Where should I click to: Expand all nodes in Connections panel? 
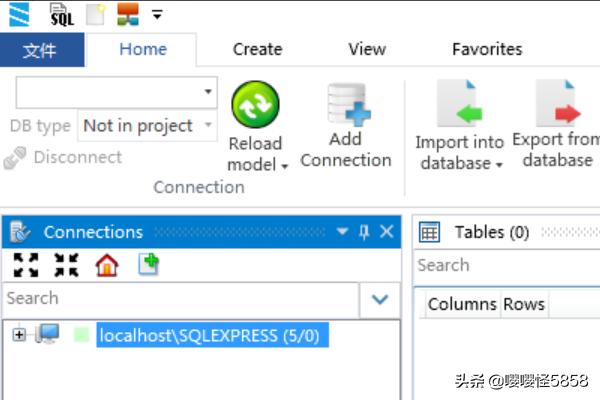[26, 265]
